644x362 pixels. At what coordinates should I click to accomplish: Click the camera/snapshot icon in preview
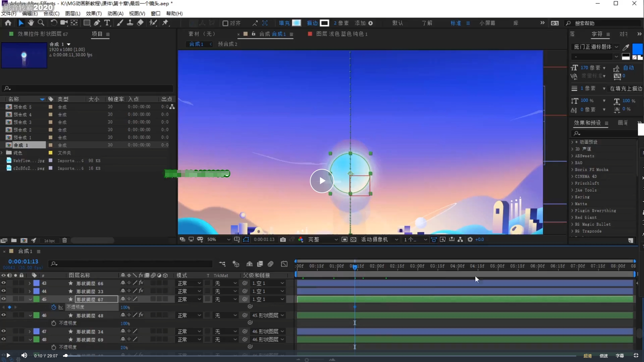(x=283, y=239)
